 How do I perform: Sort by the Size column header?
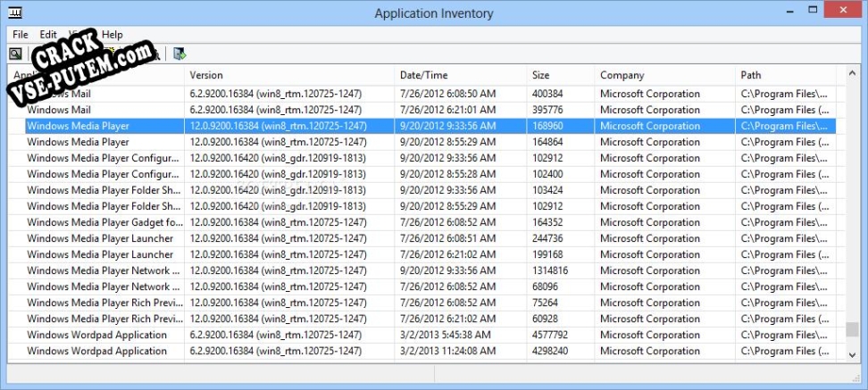point(561,75)
